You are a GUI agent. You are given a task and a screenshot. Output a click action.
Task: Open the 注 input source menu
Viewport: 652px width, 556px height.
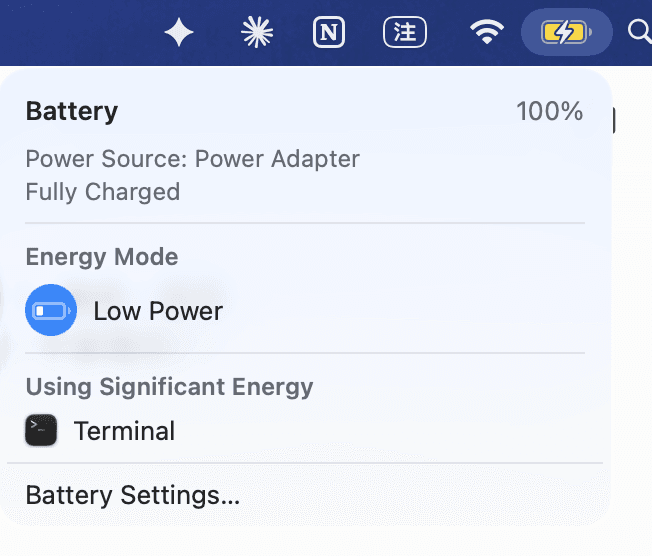(x=405, y=32)
